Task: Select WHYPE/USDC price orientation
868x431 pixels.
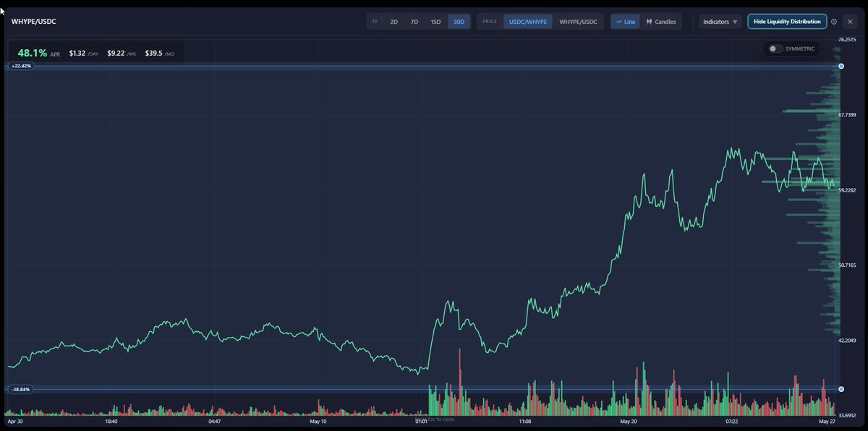Action: point(579,22)
